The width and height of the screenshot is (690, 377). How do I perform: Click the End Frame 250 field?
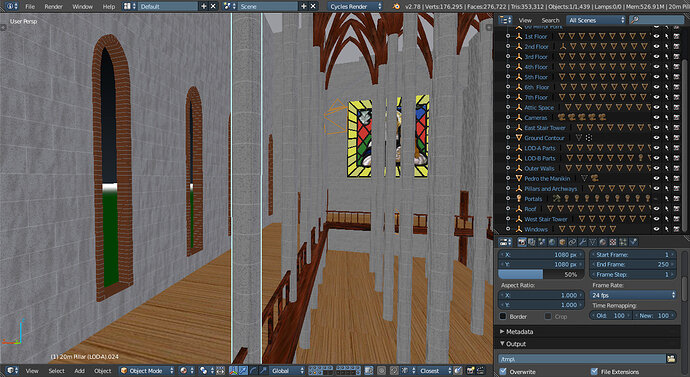point(633,264)
